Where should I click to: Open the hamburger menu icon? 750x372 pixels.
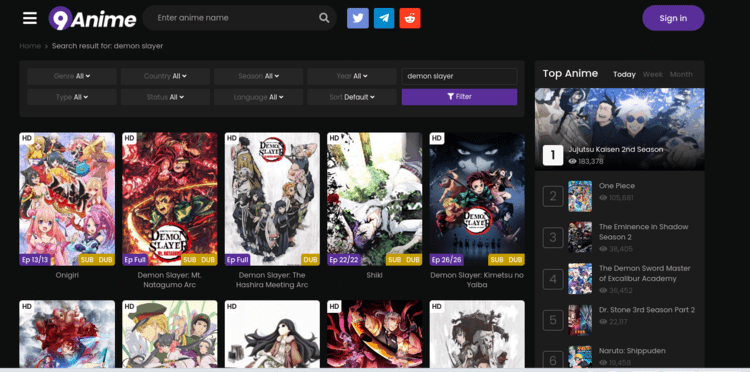click(30, 18)
